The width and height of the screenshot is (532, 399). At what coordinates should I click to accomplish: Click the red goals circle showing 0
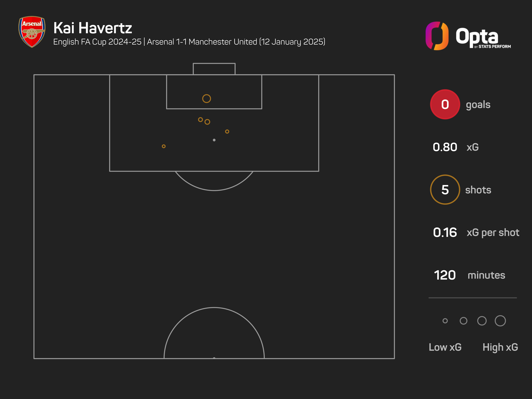(x=445, y=104)
